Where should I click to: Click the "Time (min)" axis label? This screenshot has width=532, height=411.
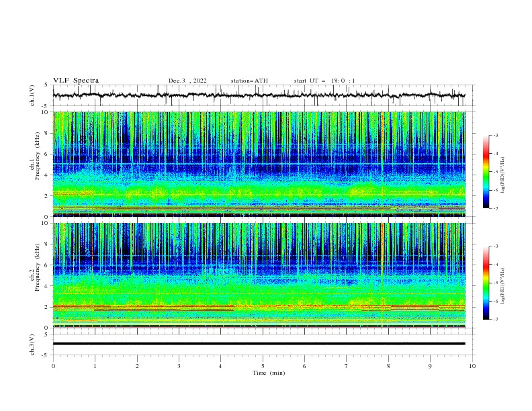point(269,373)
